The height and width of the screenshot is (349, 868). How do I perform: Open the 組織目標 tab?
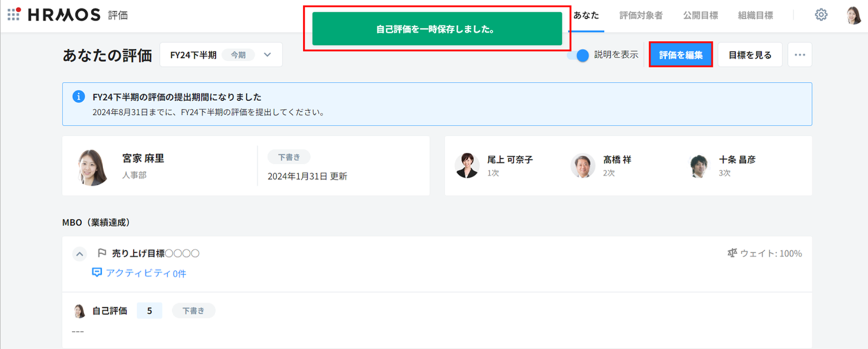click(755, 16)
